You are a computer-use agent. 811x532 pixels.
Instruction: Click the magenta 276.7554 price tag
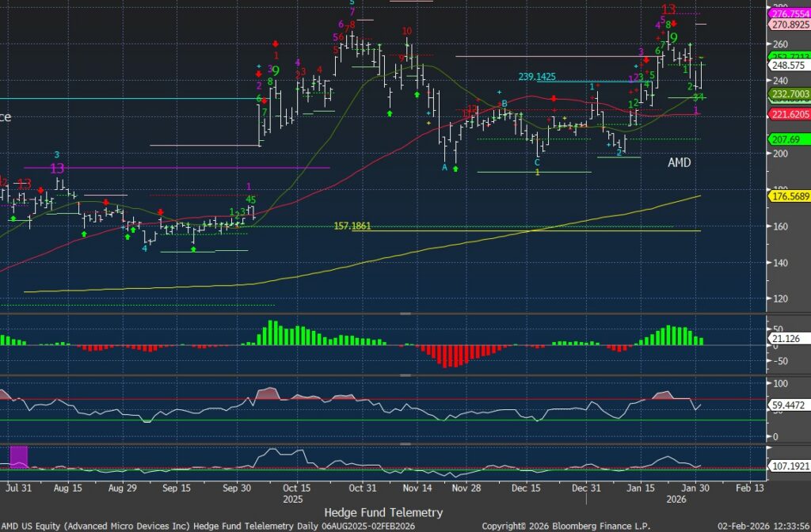pos(789,13)
